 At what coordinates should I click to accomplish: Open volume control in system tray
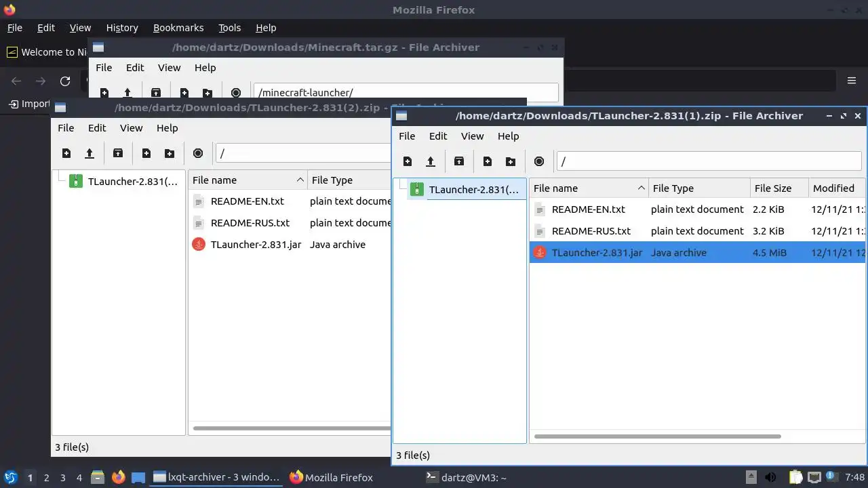tap(770, 477)
